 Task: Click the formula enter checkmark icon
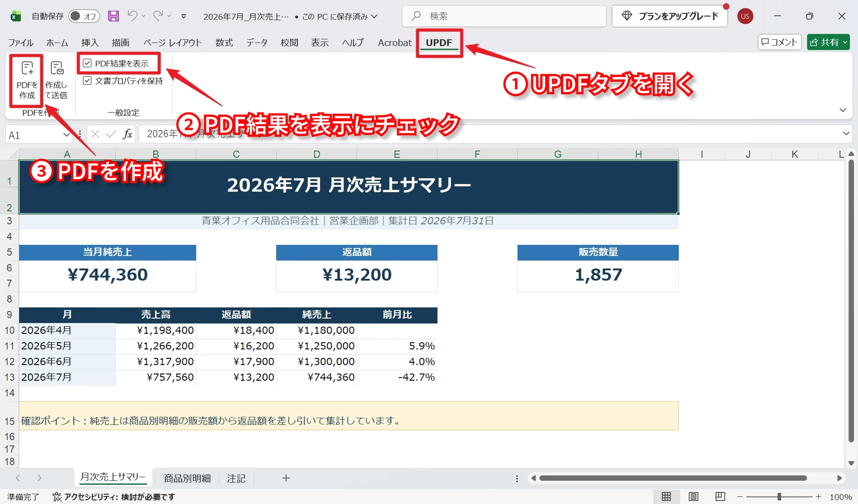click(111, 134)
